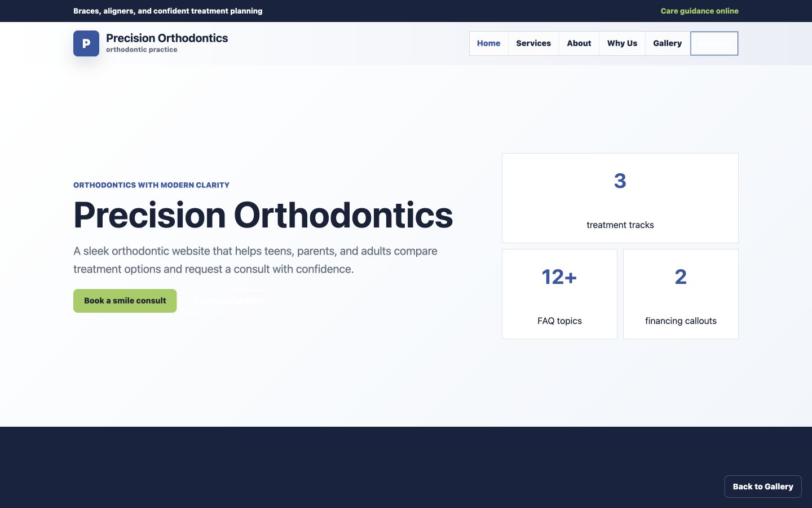Screen dimensions: 812x508
Task: Click the outlined Contact nav button
Action: [714, 43]
